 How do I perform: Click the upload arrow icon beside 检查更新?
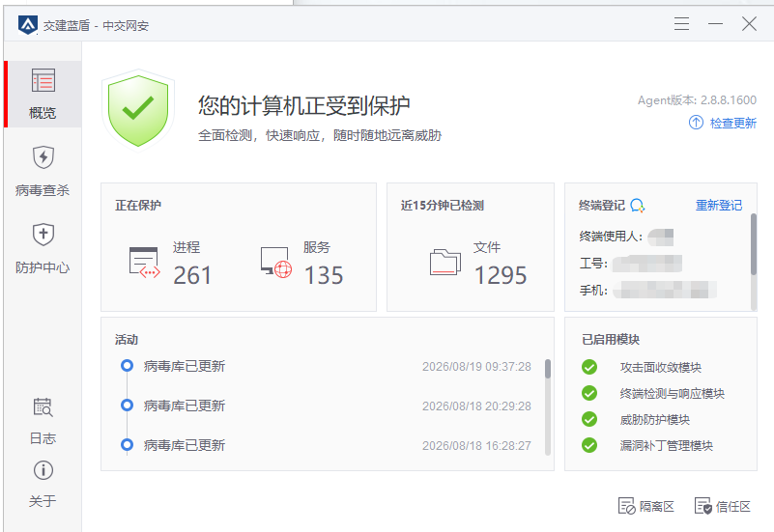[696, 123]
